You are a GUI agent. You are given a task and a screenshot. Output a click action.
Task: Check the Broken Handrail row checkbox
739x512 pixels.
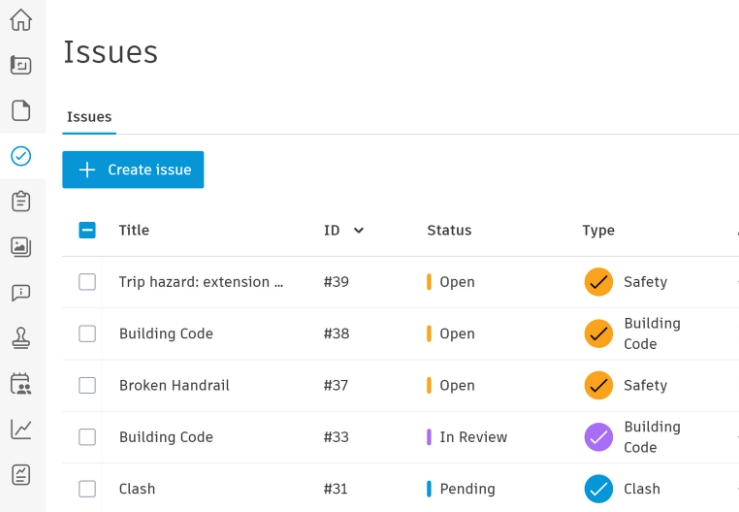pyautogui.click(x=87, y=385)
